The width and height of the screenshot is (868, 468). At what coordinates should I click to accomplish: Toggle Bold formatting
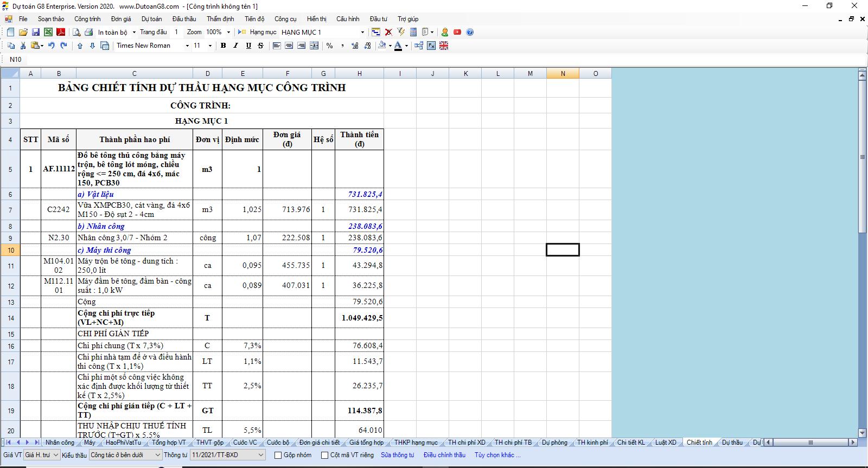[x=223, y=46]
